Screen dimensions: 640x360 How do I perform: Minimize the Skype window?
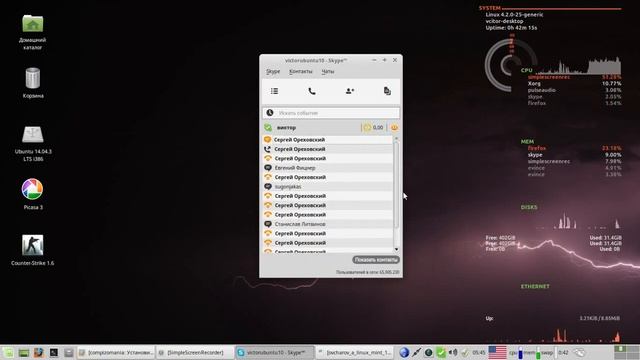click(374, 60)
